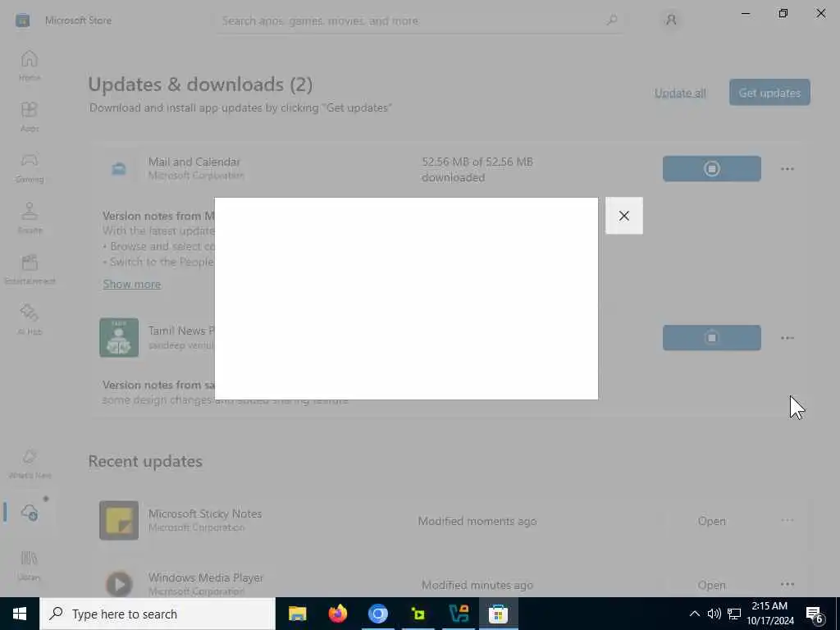Select the Mail and Calendar title text
840x630 pixels.
pos(194,162)
